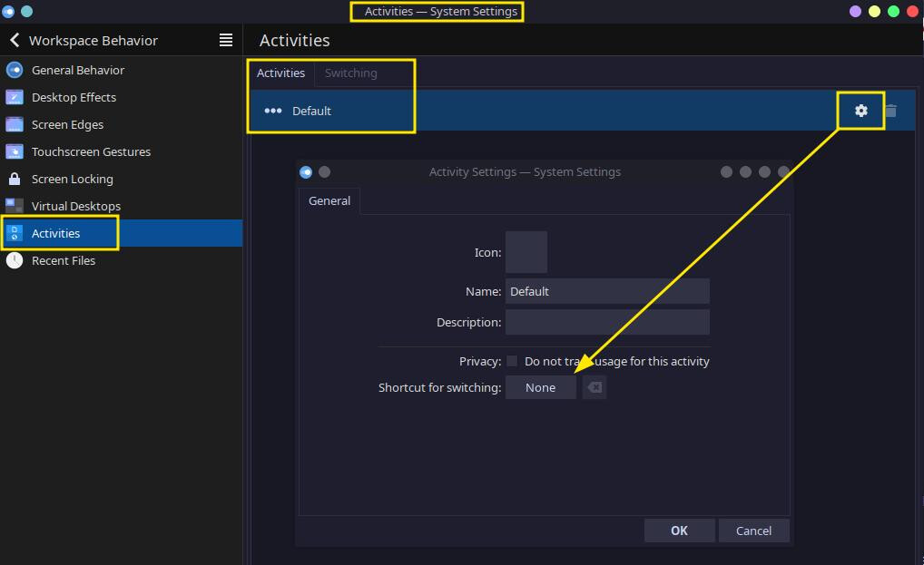
Task: Maximize System Settings with green button
Action: [893, 11]
